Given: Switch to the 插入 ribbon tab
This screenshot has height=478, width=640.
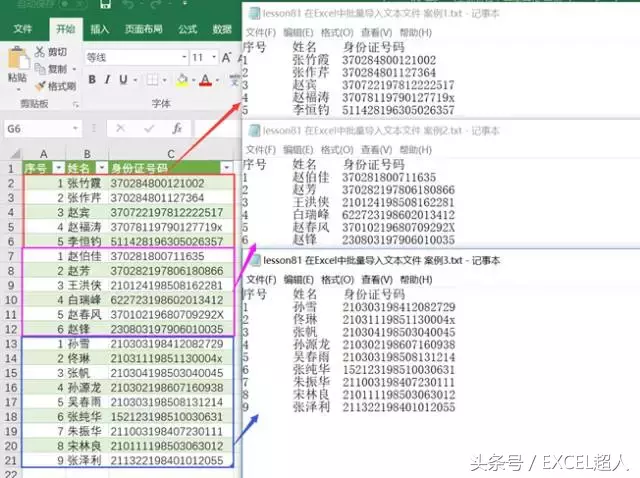Looking at the screenshot, I should pos(100,29).
